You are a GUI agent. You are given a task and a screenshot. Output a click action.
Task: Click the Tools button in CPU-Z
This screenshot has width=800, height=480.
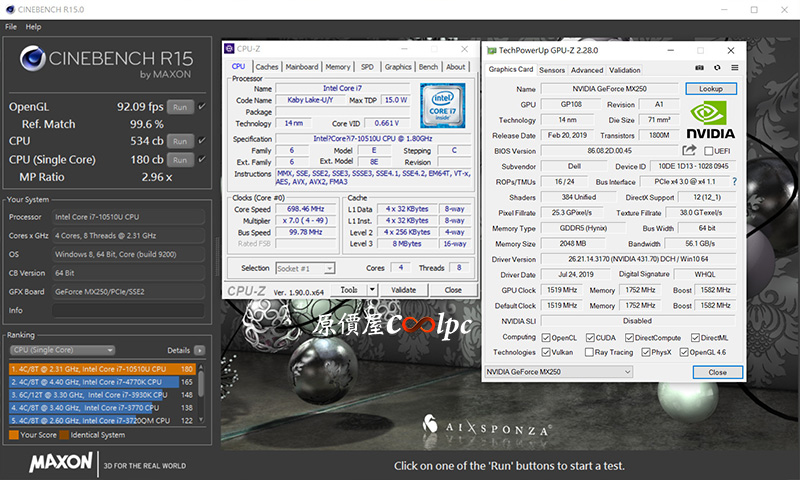tap(348, 290)
